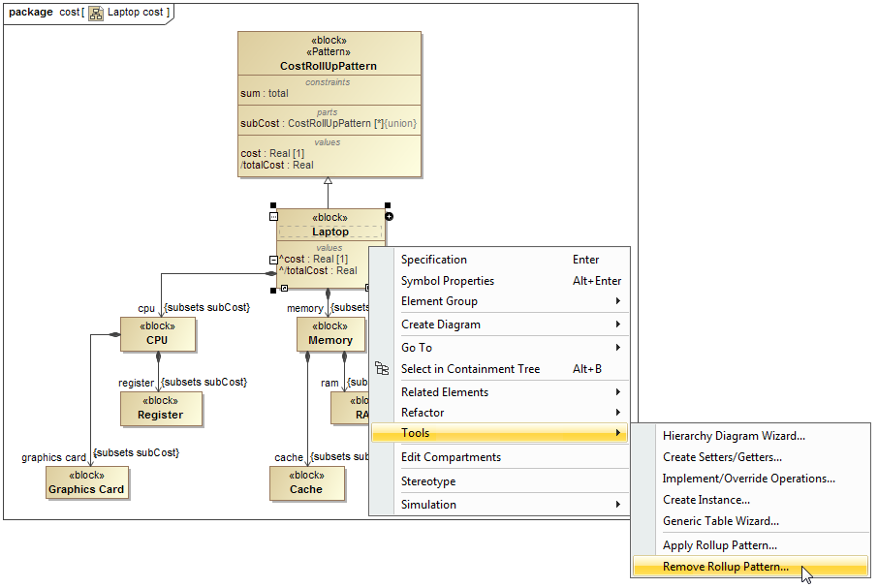Click the Laptop cost diagram type icon

(96, 13)
